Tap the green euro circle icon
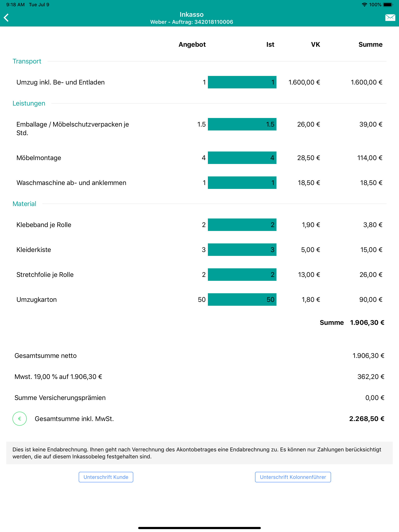 [x=19, y=418]
